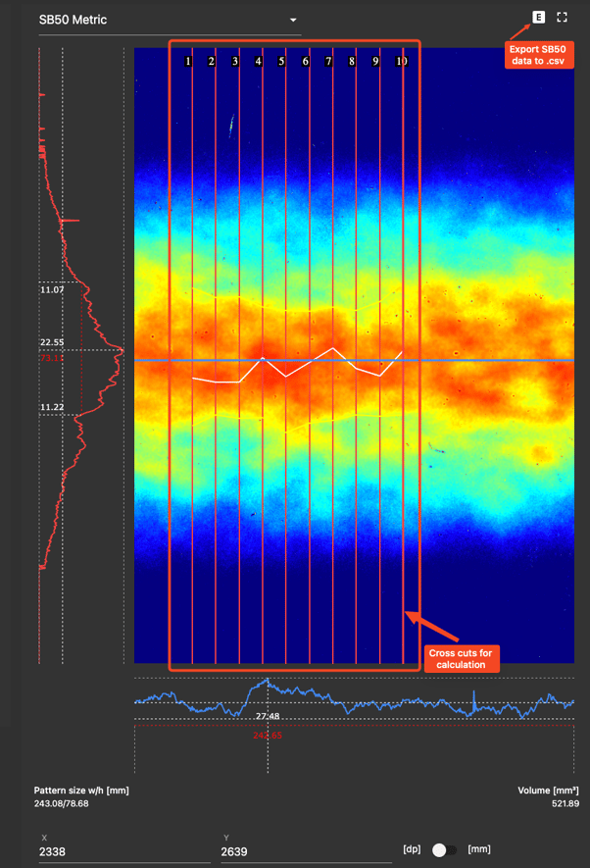This screenshot has width=590, height=868.
Task: Open the SB50 Metric dropdown arrow
Action: coord(293,20)
